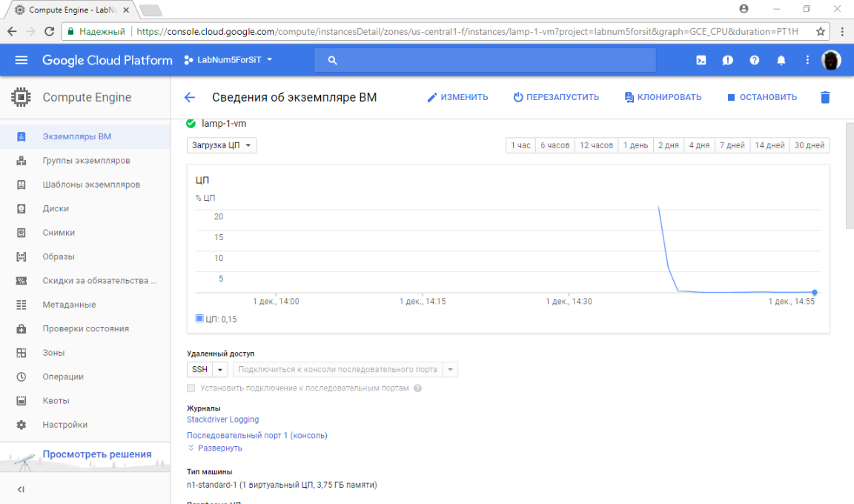This screenshot has height=504, width=854.
Task: Open Снимки in sidebar
Action: pos(85,233)
